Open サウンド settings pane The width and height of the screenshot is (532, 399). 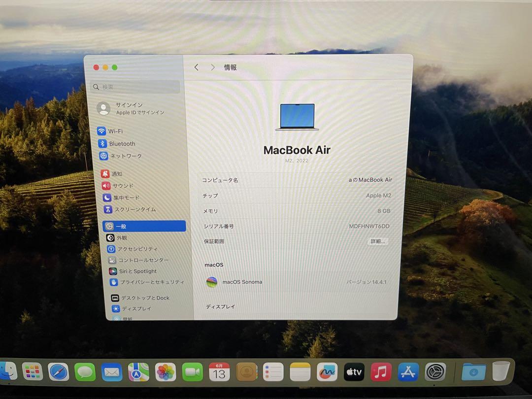[x=117, y=186]
